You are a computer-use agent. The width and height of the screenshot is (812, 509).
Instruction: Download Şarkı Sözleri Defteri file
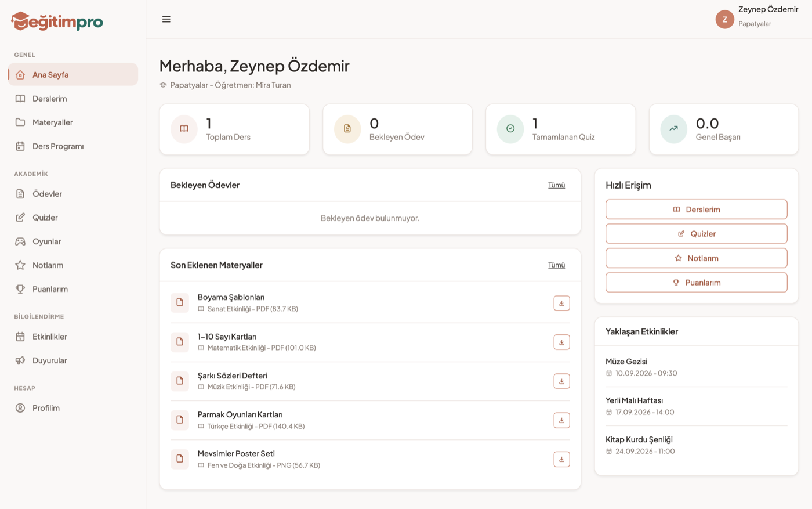(x=561, y=381)
